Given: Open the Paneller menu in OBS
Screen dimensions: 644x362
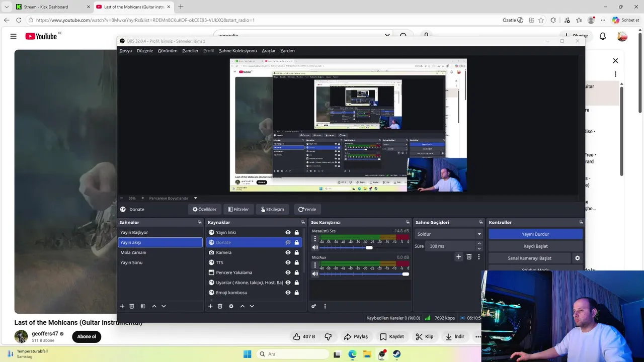Looking at the screenshot, I should click(190, 51).
